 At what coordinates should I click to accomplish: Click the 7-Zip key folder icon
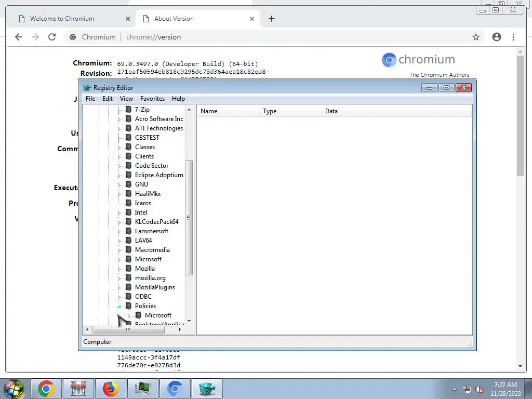(x=129, y=109)
